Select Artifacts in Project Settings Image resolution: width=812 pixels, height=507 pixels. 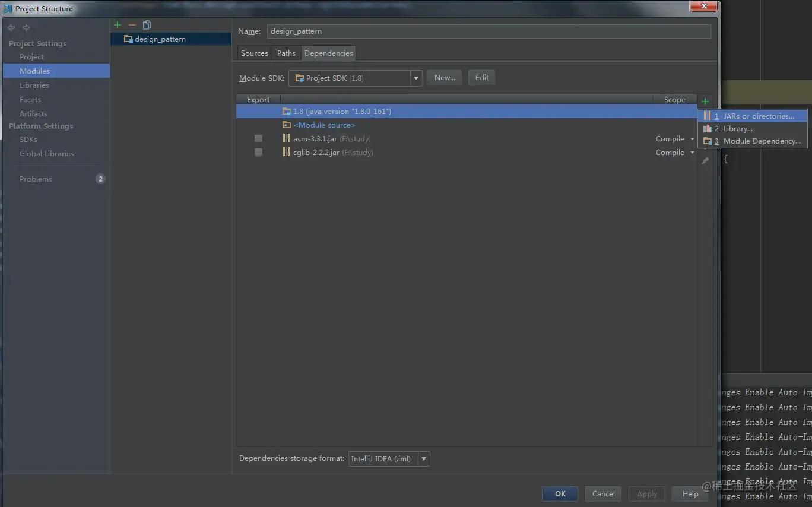pos(56,113)
